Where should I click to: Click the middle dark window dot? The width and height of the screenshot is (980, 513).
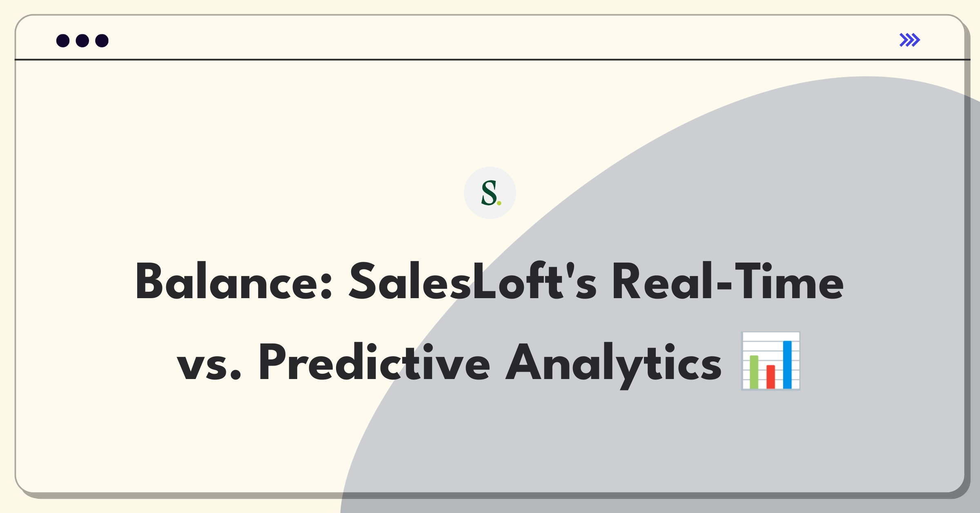[x=82, y=41]
